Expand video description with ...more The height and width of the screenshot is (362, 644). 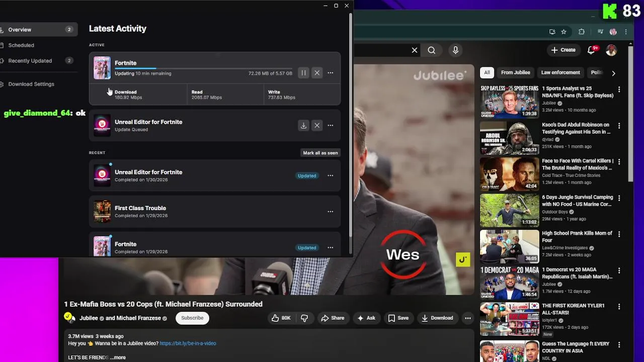coord(118,357)
